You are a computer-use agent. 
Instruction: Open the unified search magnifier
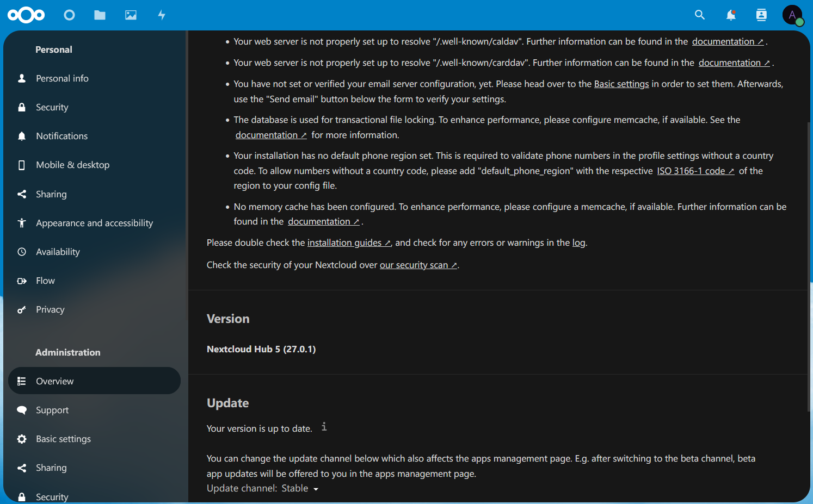[x=700, y=15]
